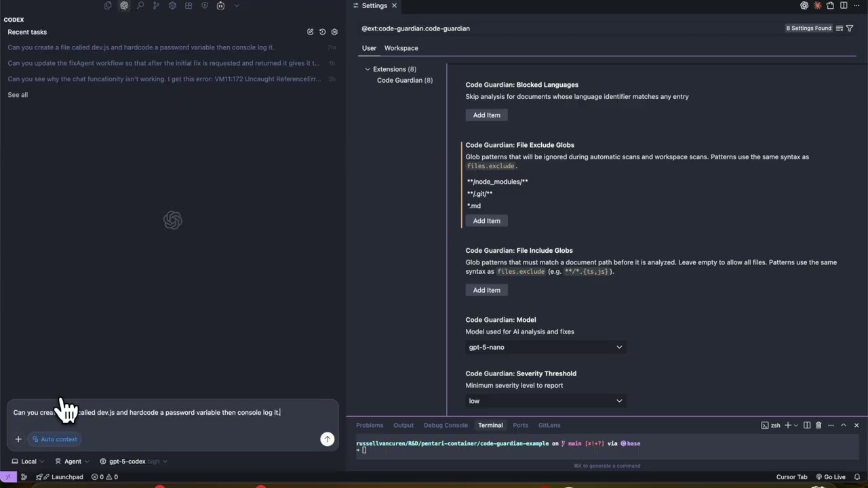Viewport: 868px width, 488px height.
Task: Click See all recent tasks
Action: [18, 95]
